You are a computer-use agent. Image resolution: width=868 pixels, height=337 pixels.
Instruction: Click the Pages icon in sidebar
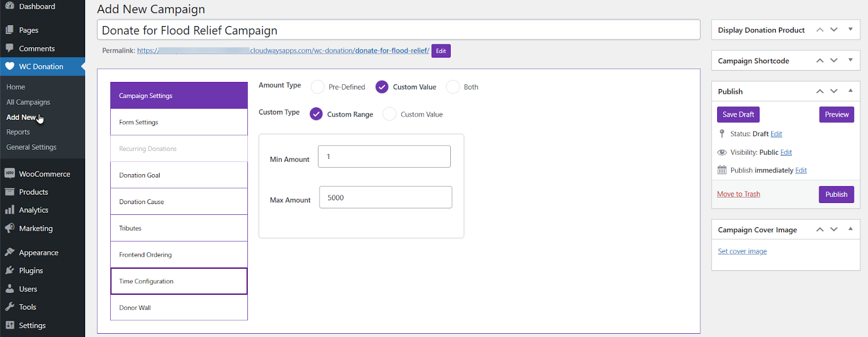pyautogui.click(x=9, y=30)
